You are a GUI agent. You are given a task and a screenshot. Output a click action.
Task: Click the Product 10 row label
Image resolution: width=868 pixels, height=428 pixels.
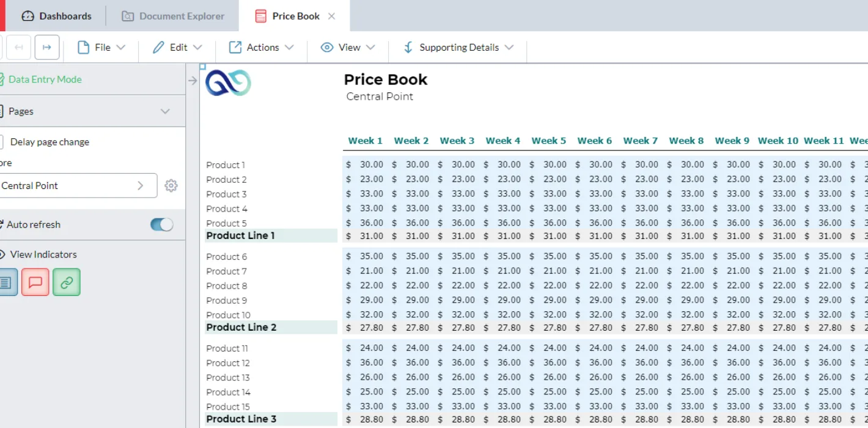pyautogui.click(x=228, y=315)
